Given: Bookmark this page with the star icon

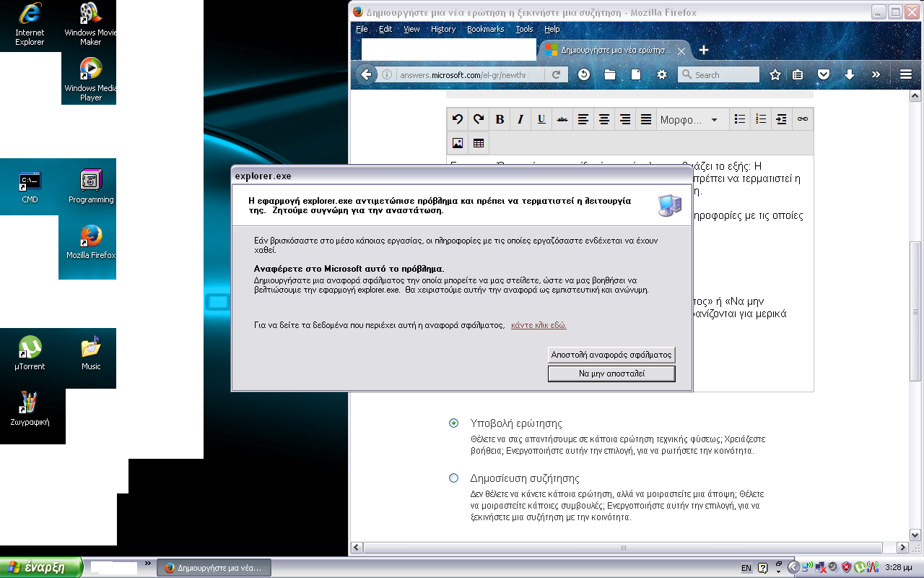Looking at the screenshot, I should coord(775,74).
